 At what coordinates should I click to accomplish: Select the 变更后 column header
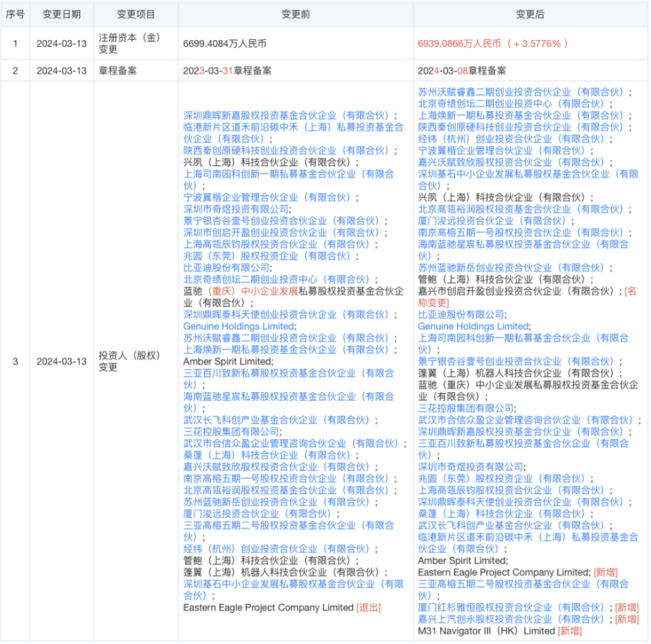pos(530,15)
